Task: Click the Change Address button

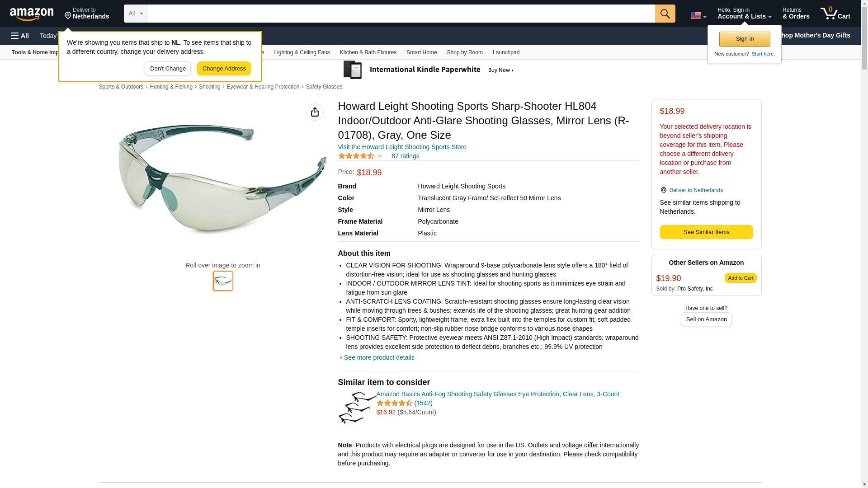Action: tap(224, 69)
